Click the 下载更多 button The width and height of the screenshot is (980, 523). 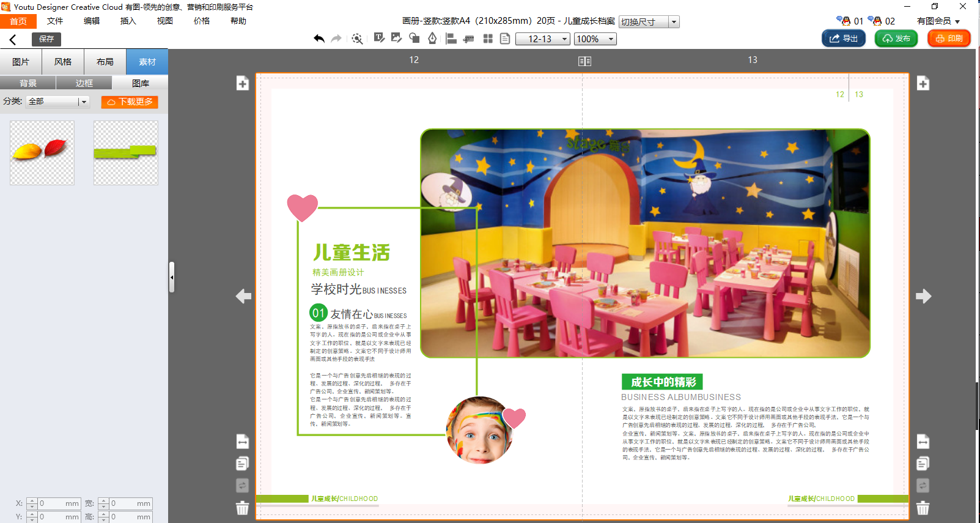point(130,102)
